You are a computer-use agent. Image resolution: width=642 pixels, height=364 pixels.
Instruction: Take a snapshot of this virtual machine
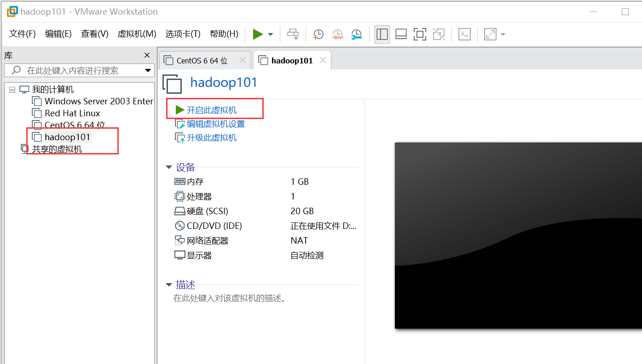(x=318, y=34)
